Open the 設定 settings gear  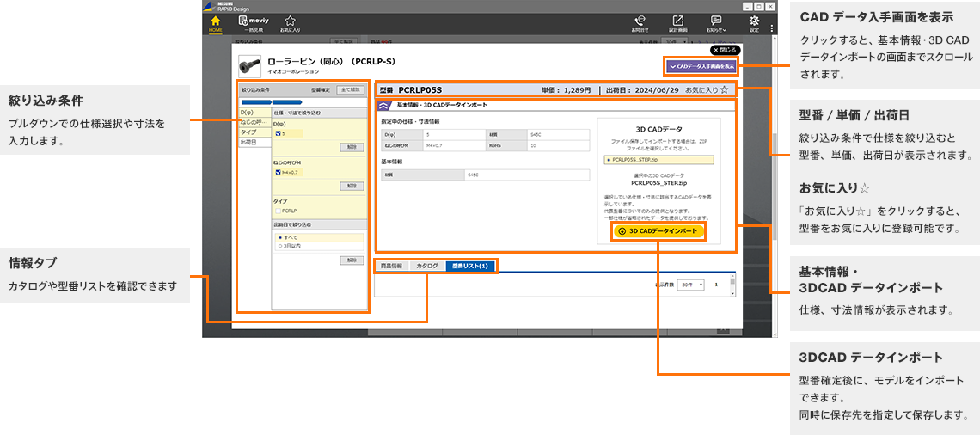(754, 23)
